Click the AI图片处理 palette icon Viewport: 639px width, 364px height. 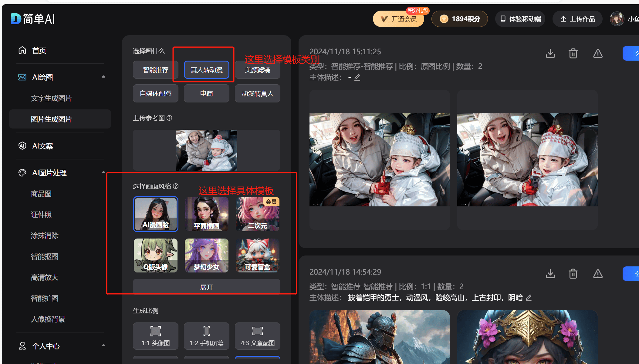(x=22, y=172)
